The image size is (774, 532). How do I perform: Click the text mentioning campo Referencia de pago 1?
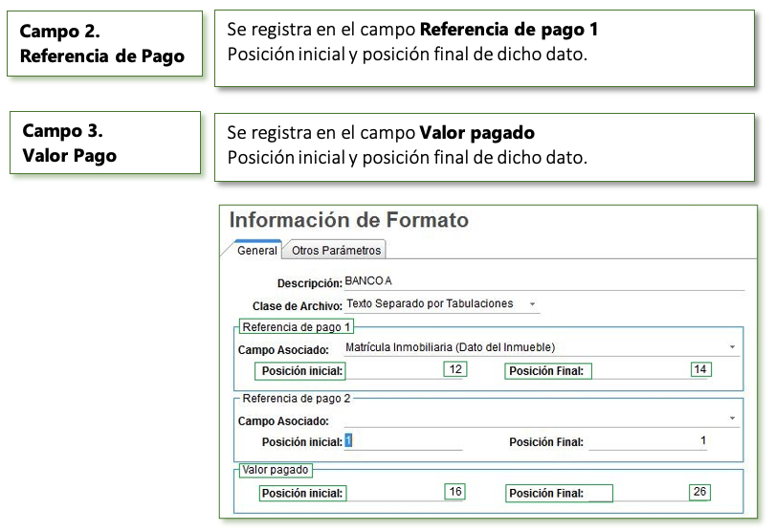pyautogui.click(x=411, y=31)
